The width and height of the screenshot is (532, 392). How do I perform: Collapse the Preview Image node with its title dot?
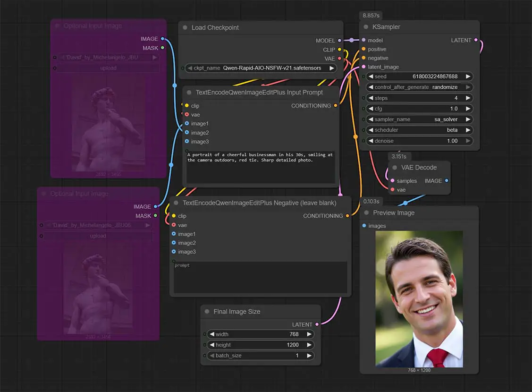[367, 213]
